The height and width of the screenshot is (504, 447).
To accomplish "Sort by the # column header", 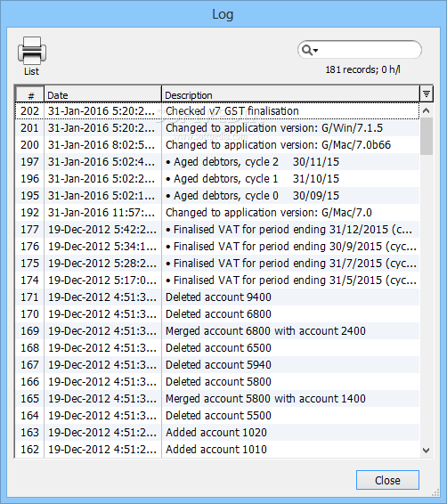I will [x=30, y=94].
